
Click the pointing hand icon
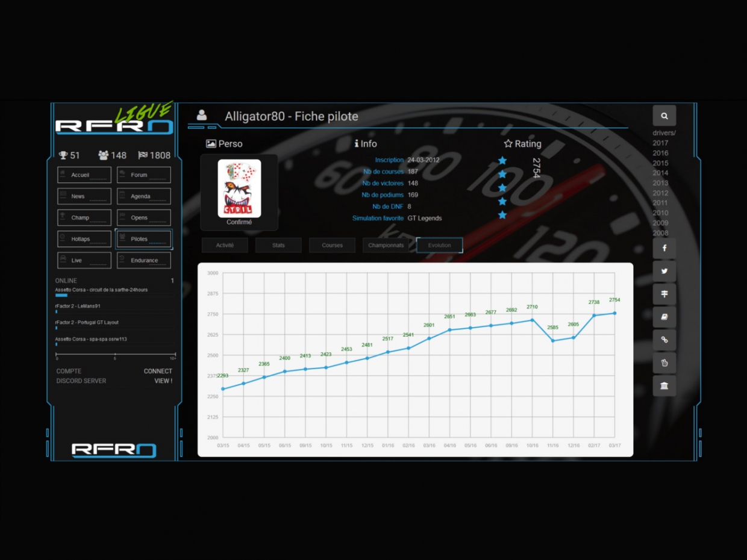pyautogui.click(x=664, y=362)
